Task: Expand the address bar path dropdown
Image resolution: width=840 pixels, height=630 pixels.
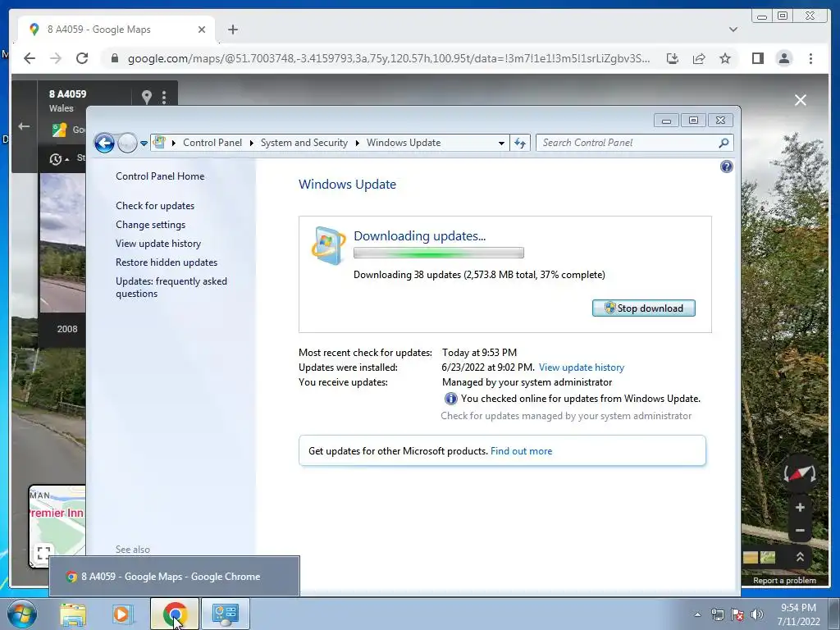Action: pyautogui.click(x=501, y=143)
